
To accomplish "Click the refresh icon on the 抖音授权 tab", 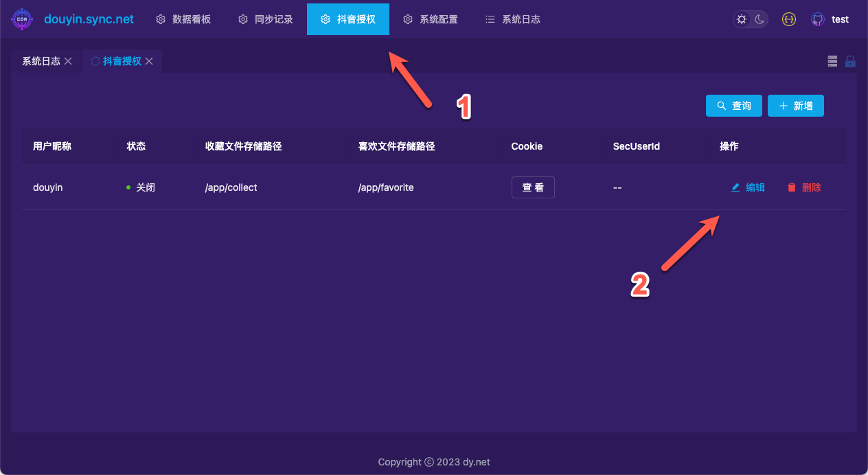I will [94, 60].
